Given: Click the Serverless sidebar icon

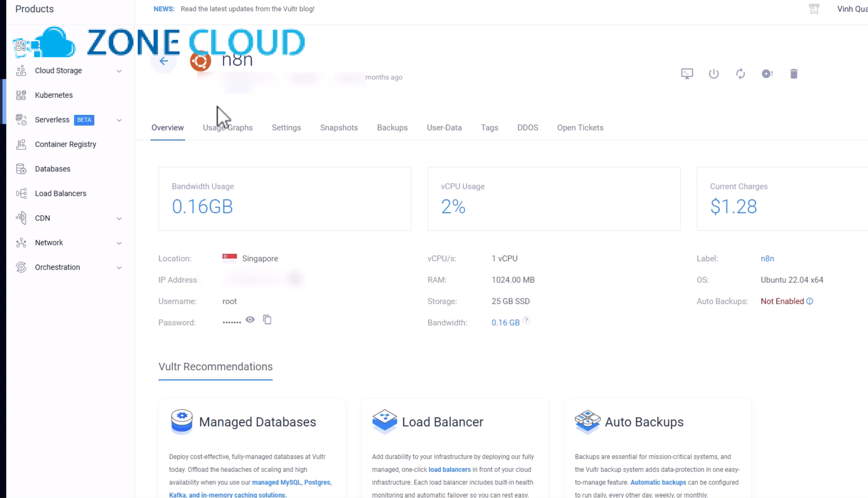Looking at the screenshot, I should pos(21,120).
